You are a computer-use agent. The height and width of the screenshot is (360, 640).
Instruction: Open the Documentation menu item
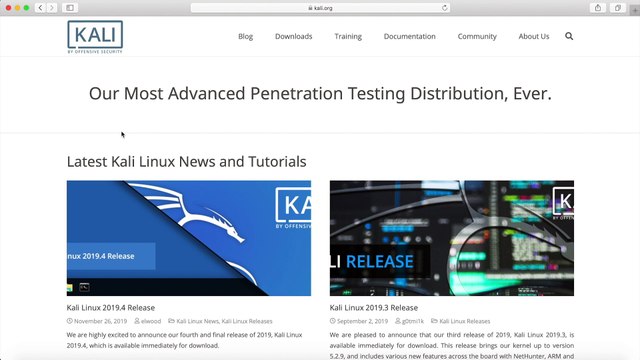[x=409, y=36]
